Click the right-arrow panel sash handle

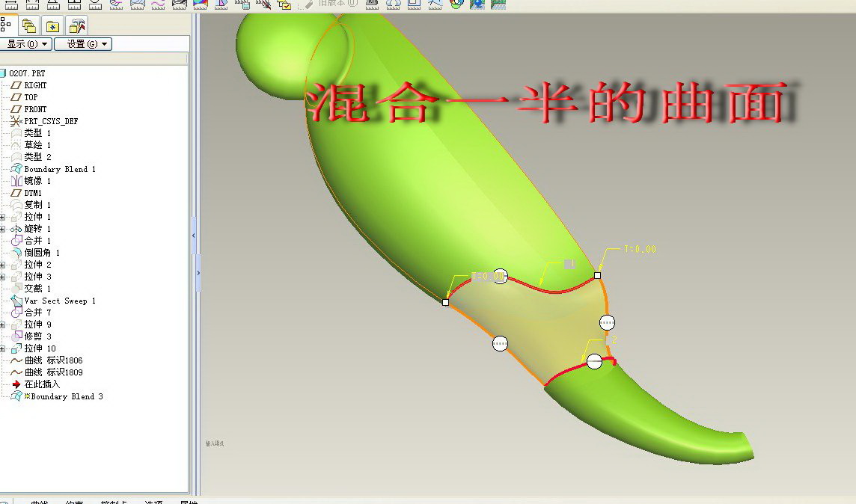[198, 273]
